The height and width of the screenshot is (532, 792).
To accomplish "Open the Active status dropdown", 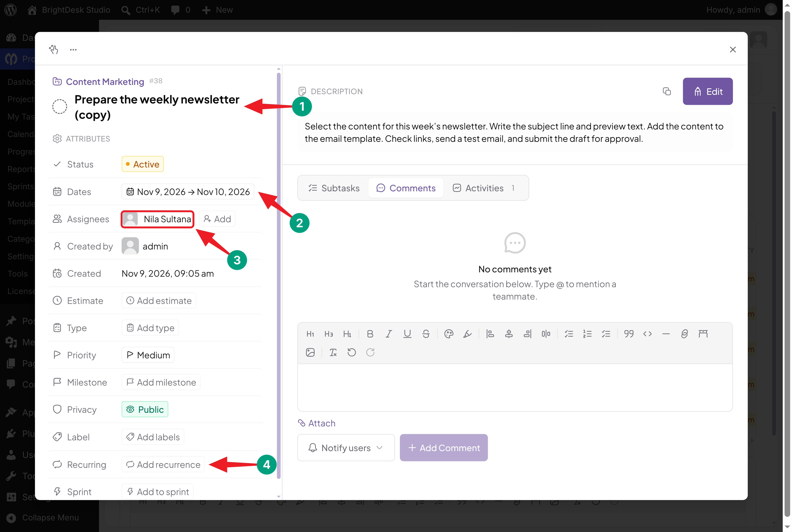I will pos(142,164).
